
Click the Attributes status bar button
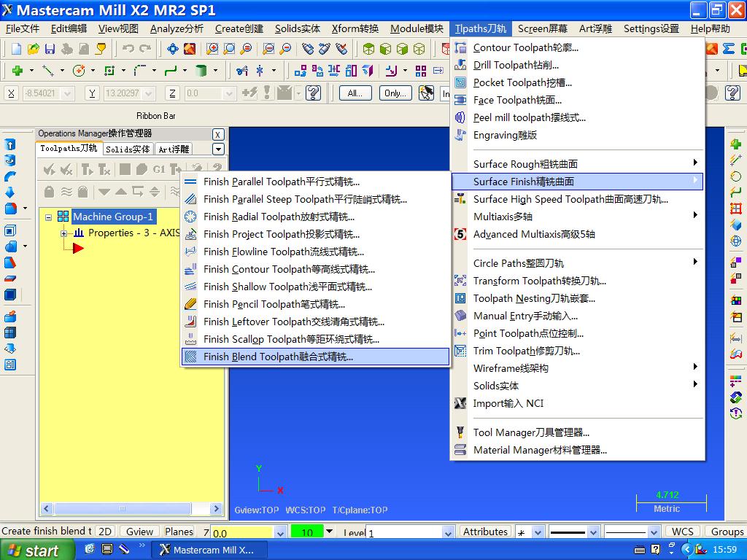485,532
